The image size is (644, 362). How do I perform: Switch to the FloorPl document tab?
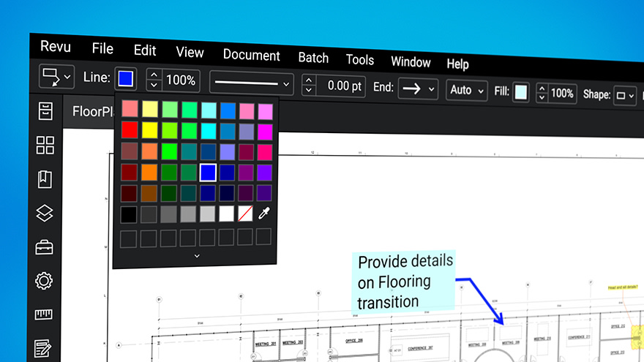point(91,111)
